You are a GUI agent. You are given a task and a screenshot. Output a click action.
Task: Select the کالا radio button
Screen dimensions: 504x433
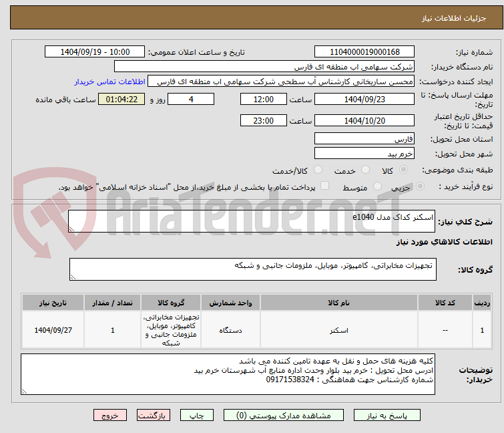[403, 170]
